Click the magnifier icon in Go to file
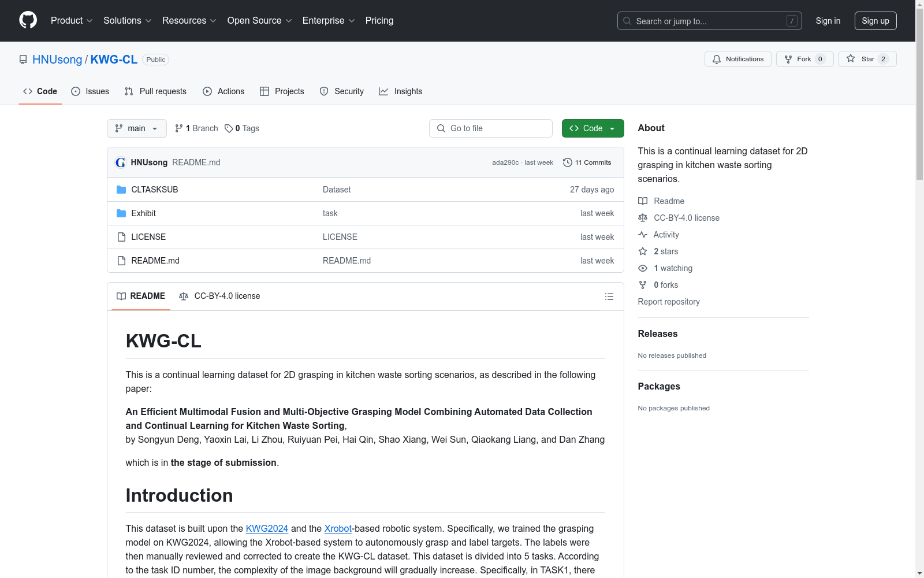Image resolution: width=924 pixels, height=578 pixels. point(441,128)
